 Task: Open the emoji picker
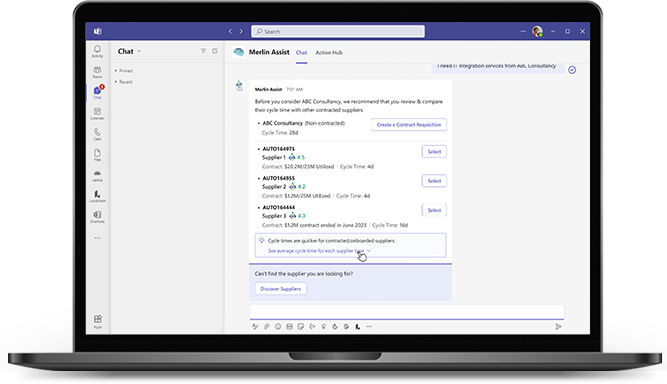click(278, 327)
